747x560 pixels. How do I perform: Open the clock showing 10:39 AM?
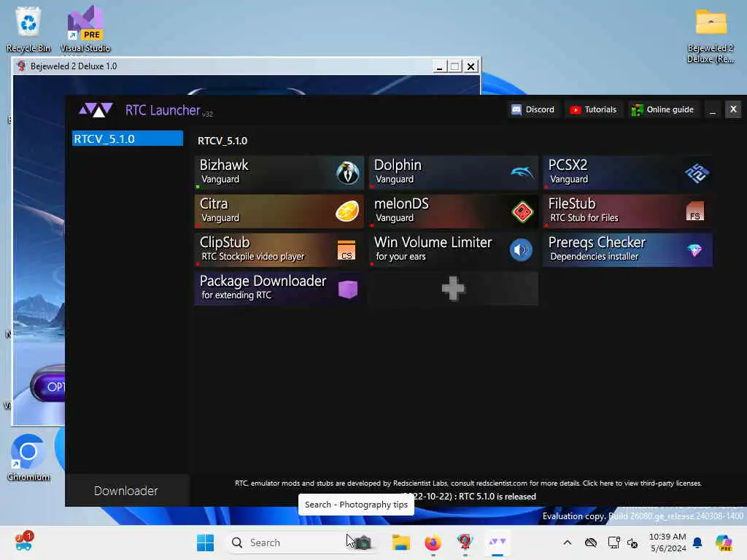pyautogui.click(x=667, y=542)
